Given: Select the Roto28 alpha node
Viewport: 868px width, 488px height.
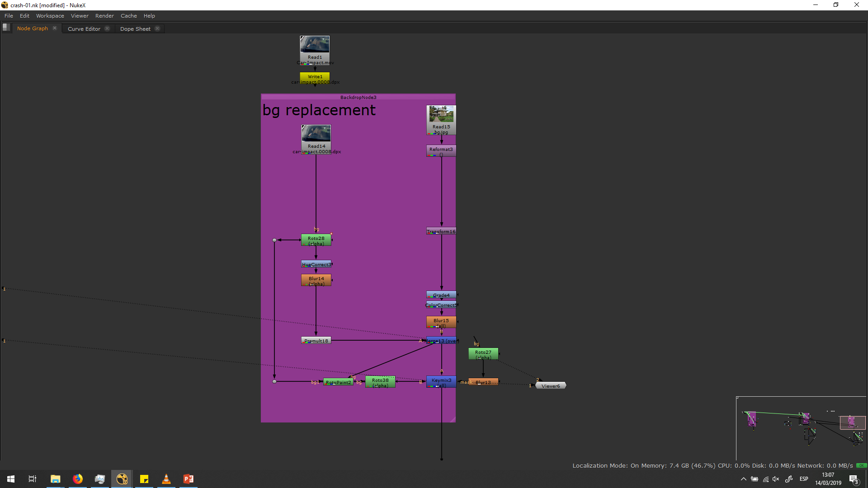Looking at the screenshot, I should coord(316,240).
